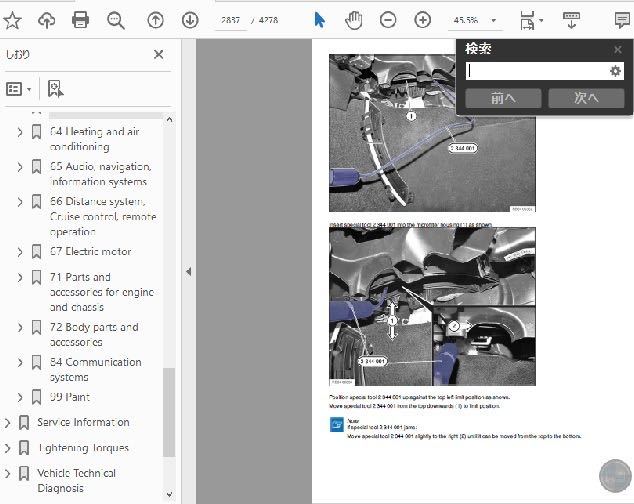The width and height of the screenshot is (634, 504).
Task: Go to previous page with up arrow
Action: (x=155, y=20)
